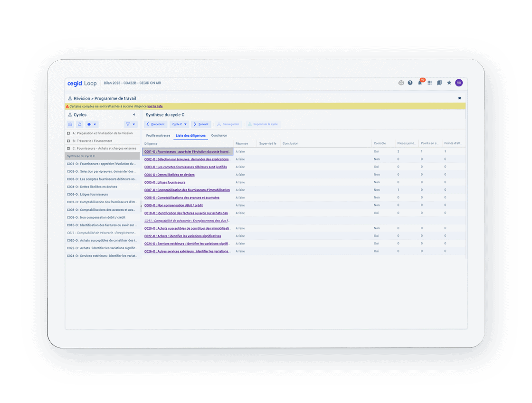Collapse the Cycles panel with arrow
532x403 pixels.
pos(134,115)
